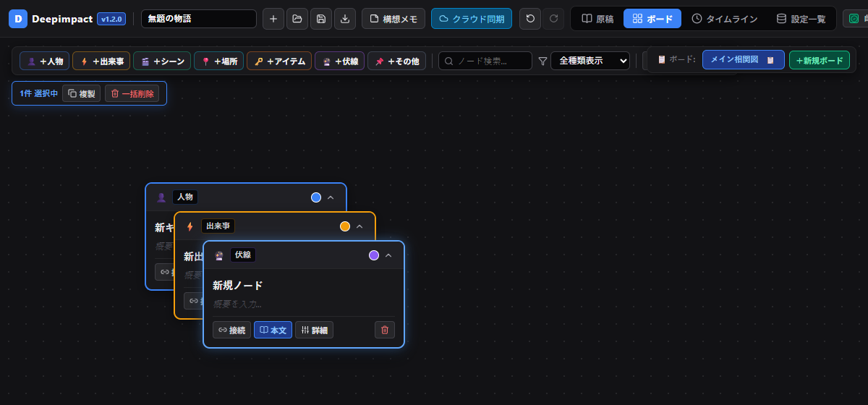Click the v1.2.0 version badge
Viewport: 868px width, 405px height.
pos(111,19)
